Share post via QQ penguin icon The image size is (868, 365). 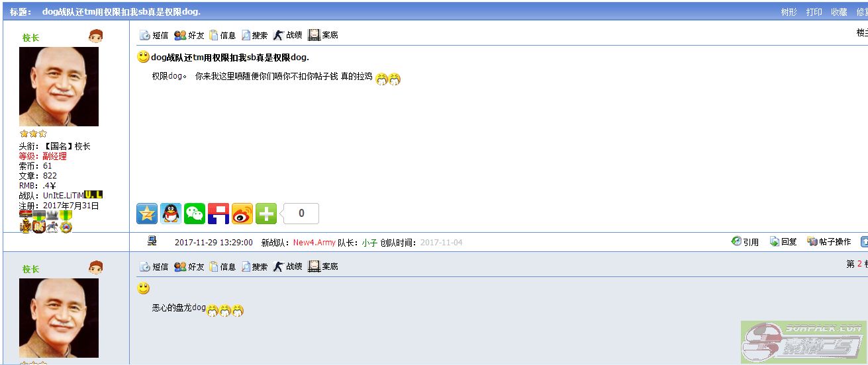(171, 214)
